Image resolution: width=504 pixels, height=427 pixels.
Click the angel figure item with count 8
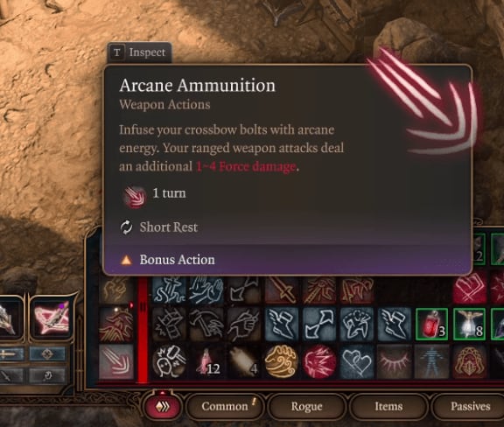(x=469, y=324)
